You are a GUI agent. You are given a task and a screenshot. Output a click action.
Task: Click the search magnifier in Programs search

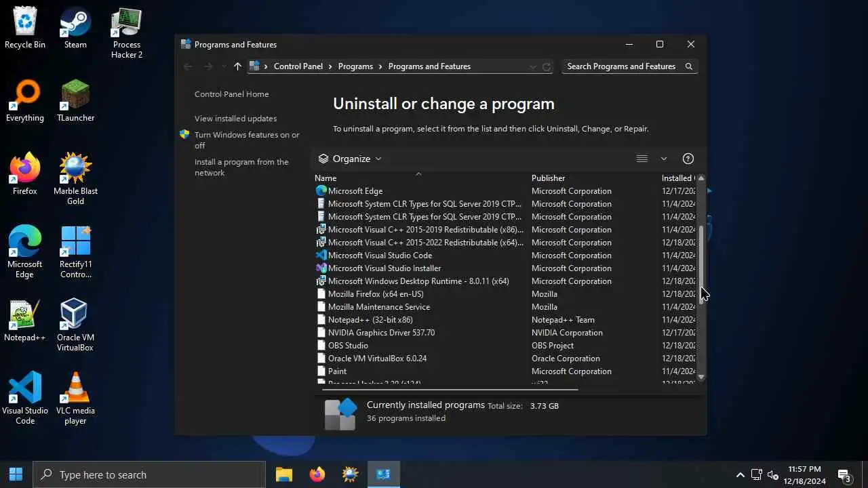689,66
